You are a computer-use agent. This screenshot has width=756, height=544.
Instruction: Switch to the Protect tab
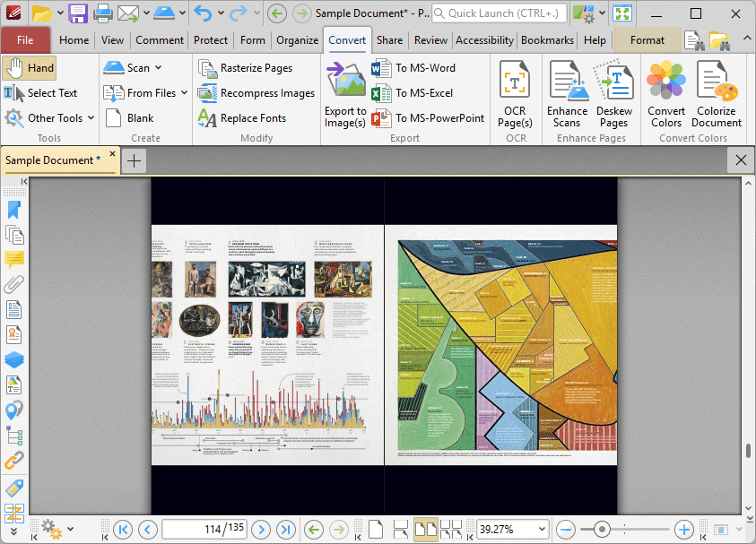(210, 40)
